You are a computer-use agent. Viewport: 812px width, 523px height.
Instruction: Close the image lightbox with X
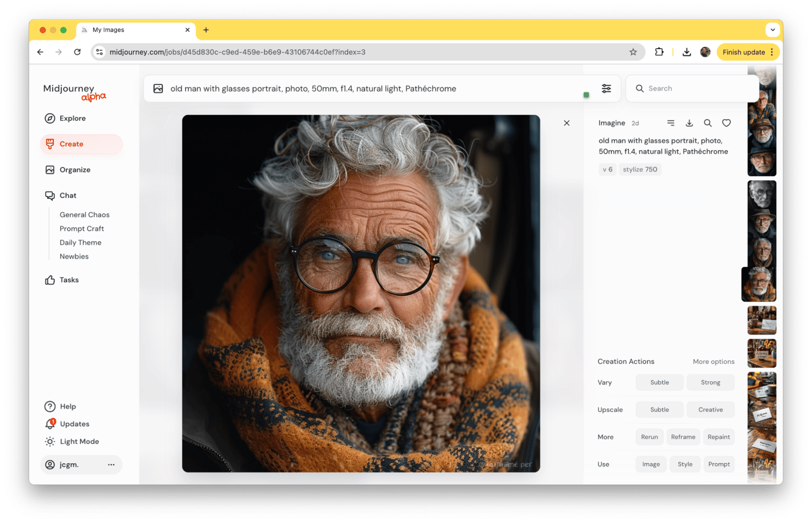pos(567,123)
